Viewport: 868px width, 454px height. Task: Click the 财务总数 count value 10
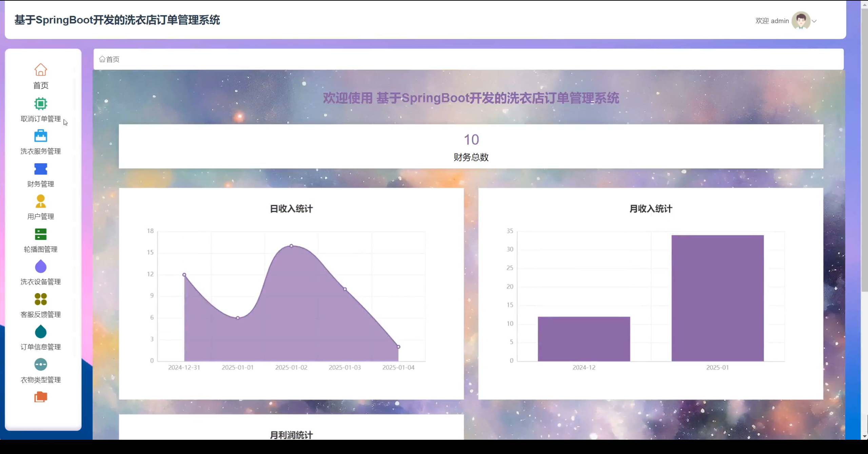(x=471, y=140)
